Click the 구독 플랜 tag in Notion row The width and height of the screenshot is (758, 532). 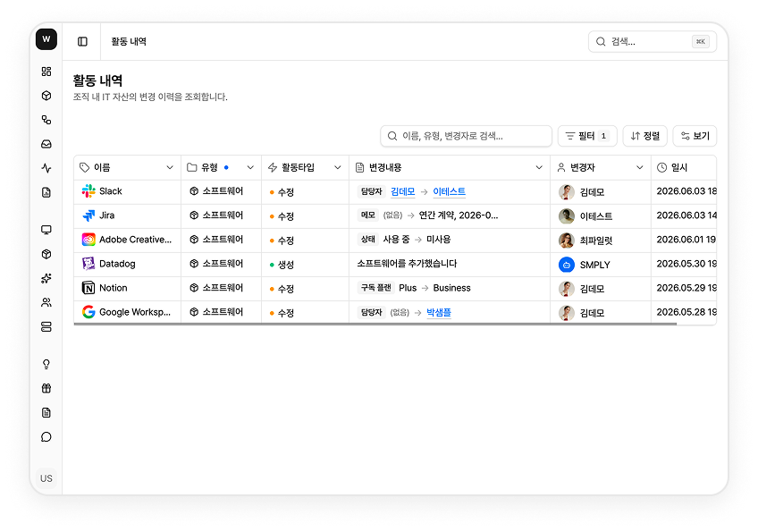click(x=375, y=288)
